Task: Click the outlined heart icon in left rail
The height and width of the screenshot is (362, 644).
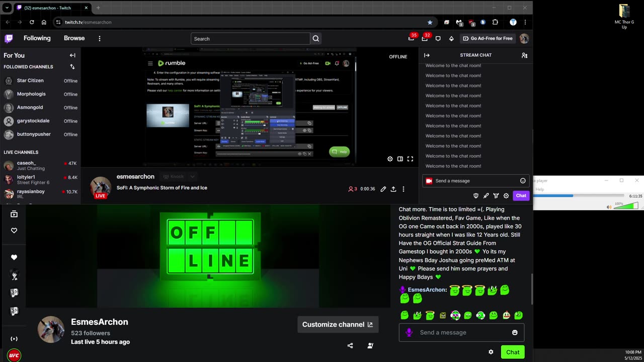Action: point(14,231)
